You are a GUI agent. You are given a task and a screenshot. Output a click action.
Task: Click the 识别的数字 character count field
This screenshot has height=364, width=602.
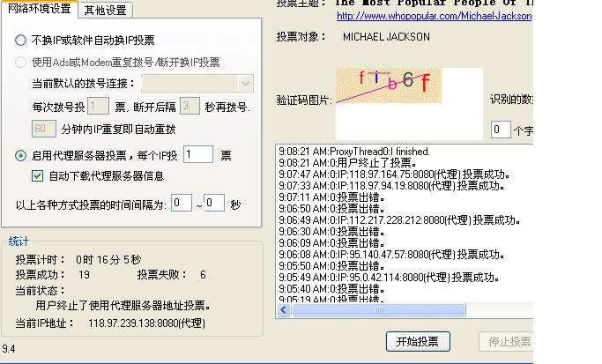tap(501, 130)
